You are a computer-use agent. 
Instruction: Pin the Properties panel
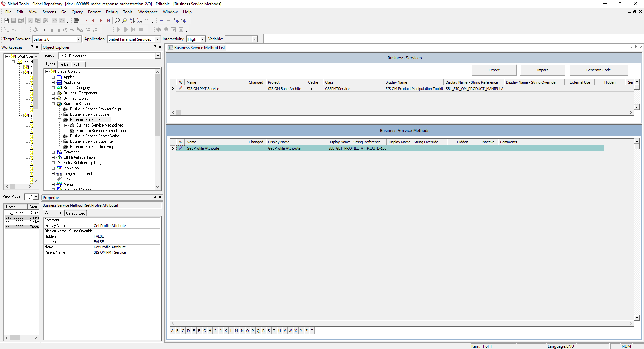pos(155,197)
